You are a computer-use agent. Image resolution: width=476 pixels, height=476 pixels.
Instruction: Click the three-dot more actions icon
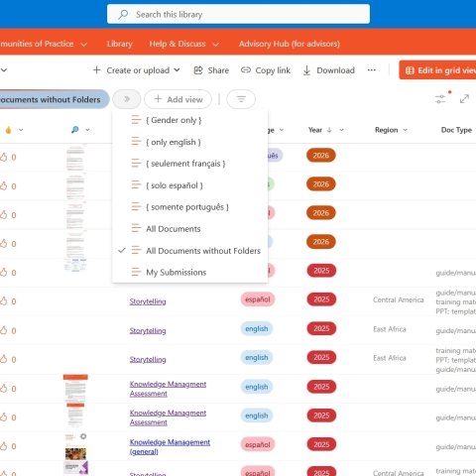coord(372,70)
